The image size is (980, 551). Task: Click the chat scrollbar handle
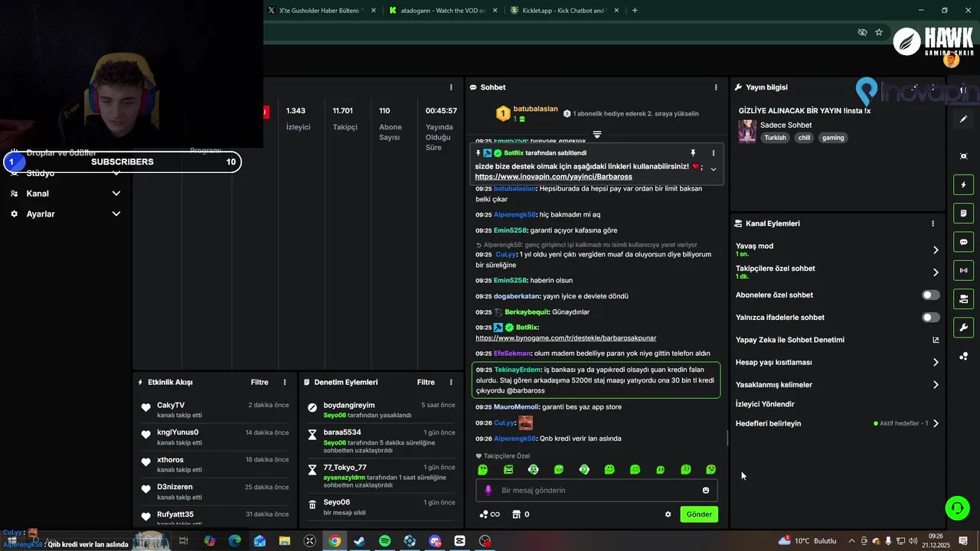727,439
